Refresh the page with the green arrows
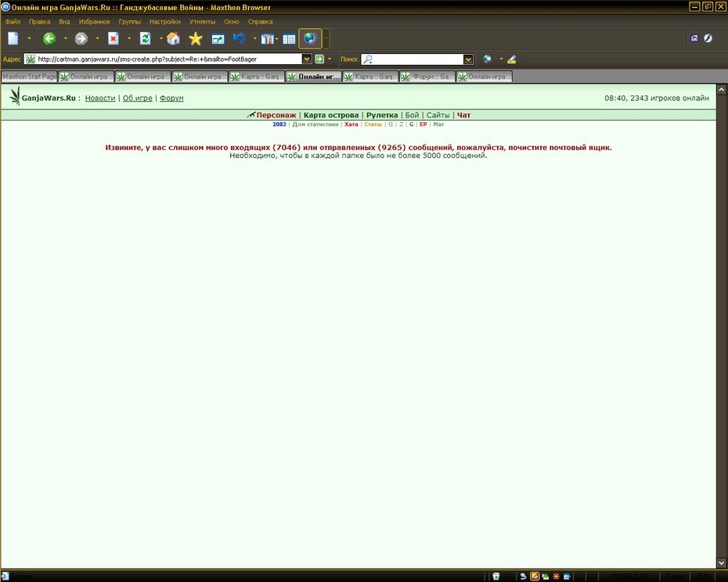This screenshot has width=728, height=582. pyautogui.click(x=146, y=38)
